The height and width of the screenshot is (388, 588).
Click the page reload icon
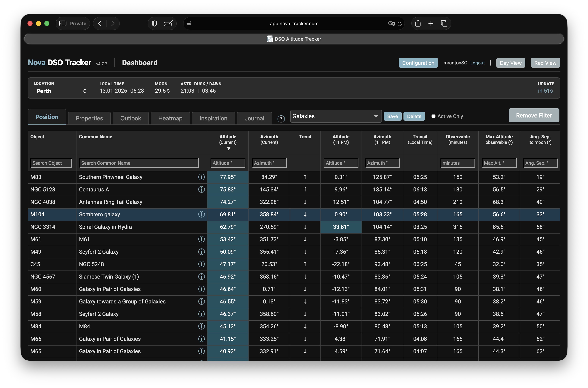[x=400, y=24]
